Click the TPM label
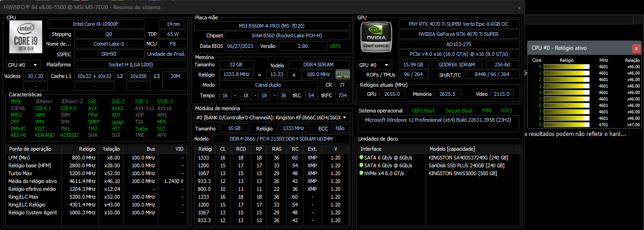644x230 pixels. tap(486, 111)
